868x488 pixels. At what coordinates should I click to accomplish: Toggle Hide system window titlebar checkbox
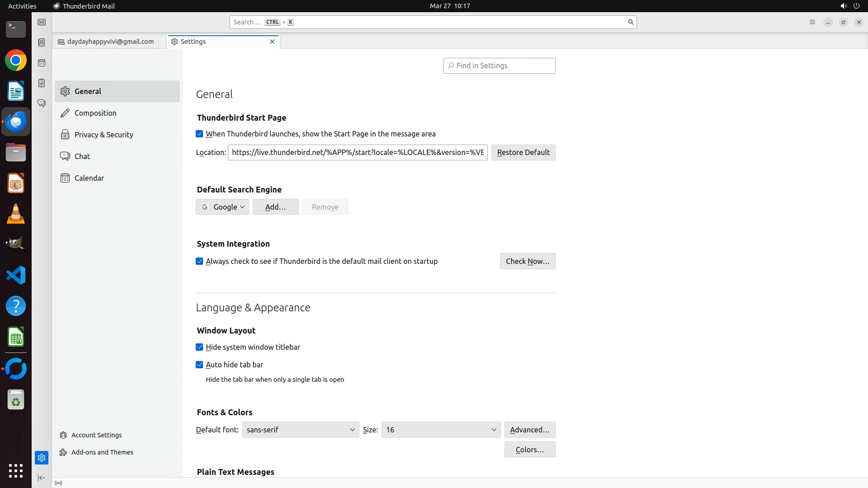[199, 347]
